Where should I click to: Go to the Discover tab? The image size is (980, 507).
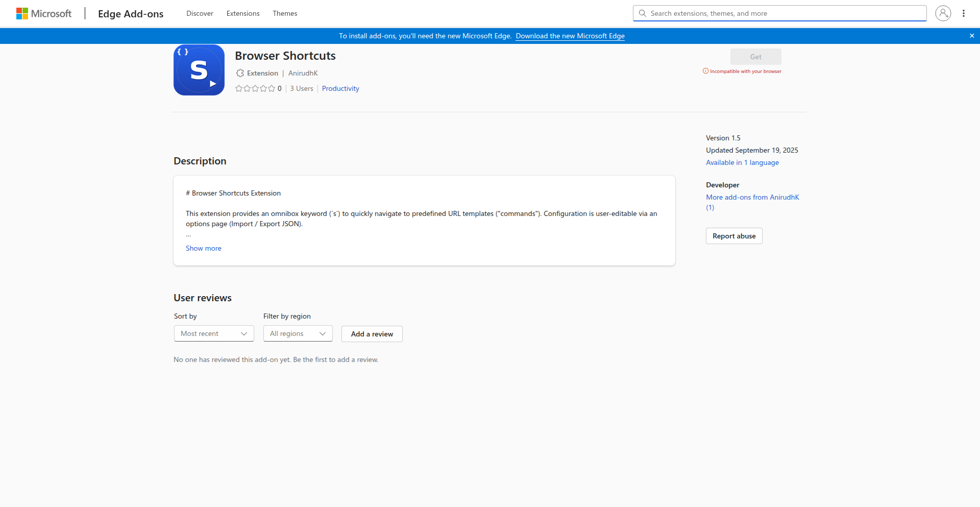(x=200, y=14)
